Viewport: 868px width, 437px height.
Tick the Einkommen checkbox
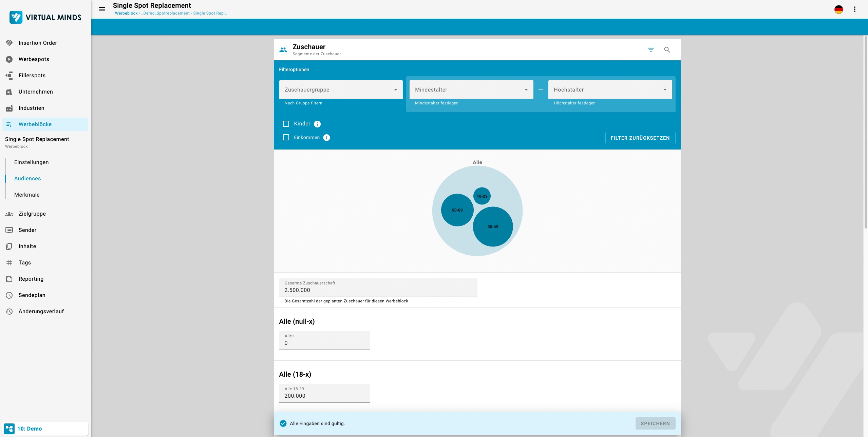coord(286,137)
